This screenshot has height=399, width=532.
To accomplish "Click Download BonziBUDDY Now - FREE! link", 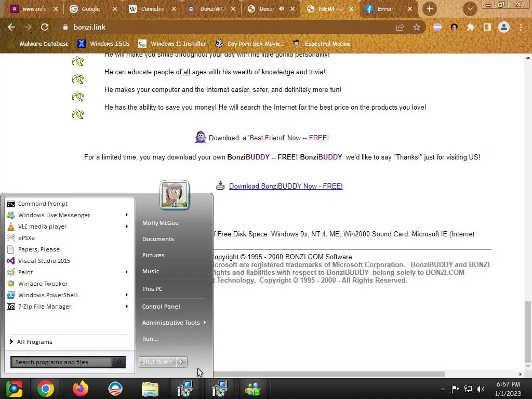I will (x=286, y=187).
